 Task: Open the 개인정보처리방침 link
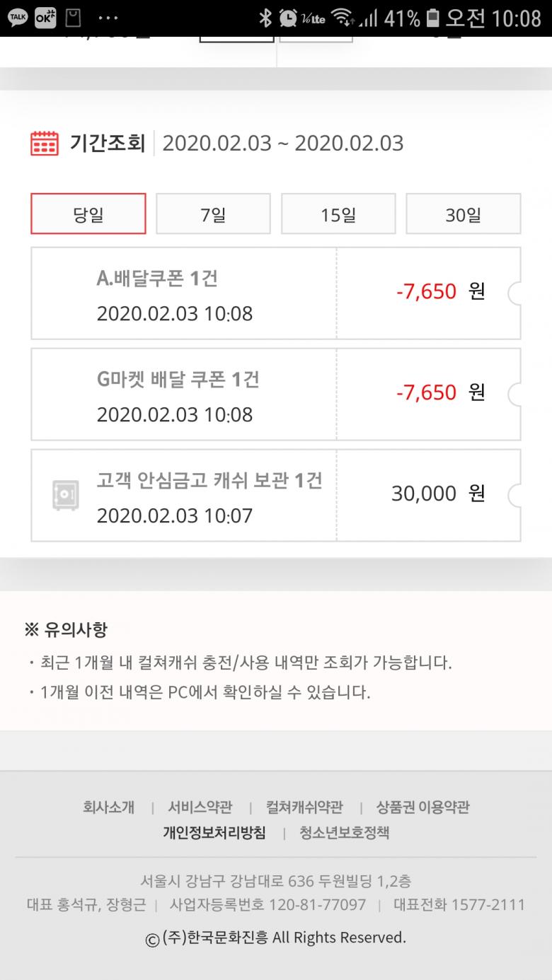click(x=214, y=833)
